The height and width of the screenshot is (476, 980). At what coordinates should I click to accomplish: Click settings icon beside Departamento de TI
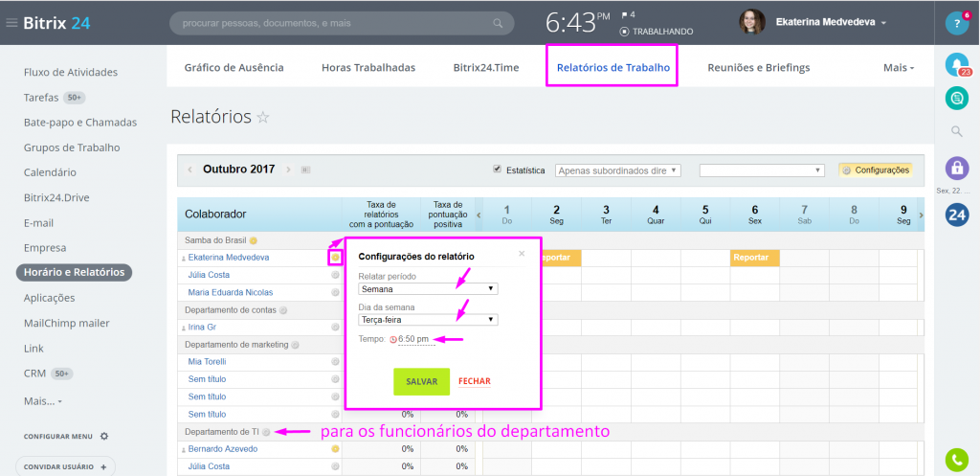266,432
